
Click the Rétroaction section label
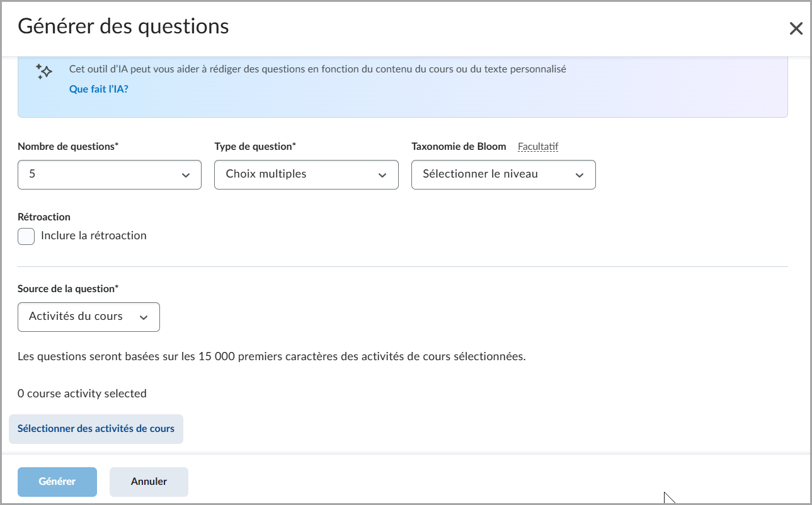point(43,216)
